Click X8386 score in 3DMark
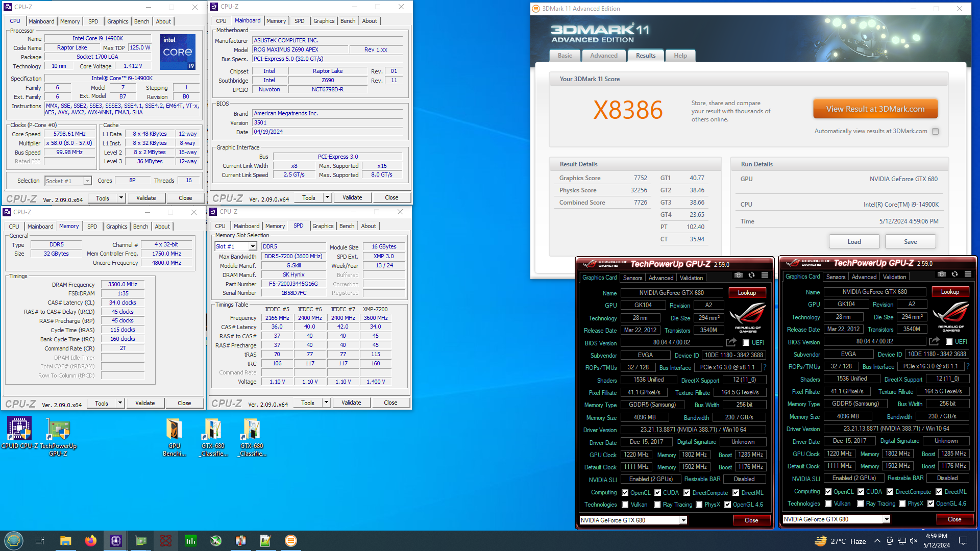The width and height of the screenshot is (980, 551). pyautogui.click(x=628, y=110)
